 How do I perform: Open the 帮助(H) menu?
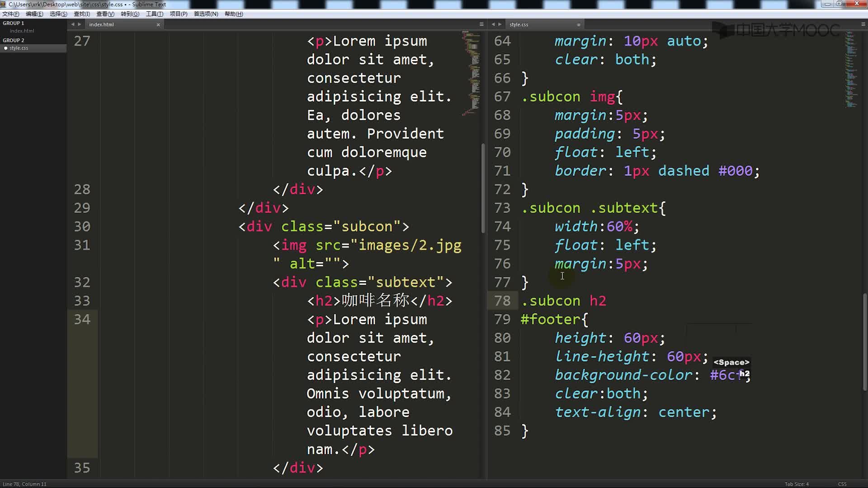click(234, 14)
